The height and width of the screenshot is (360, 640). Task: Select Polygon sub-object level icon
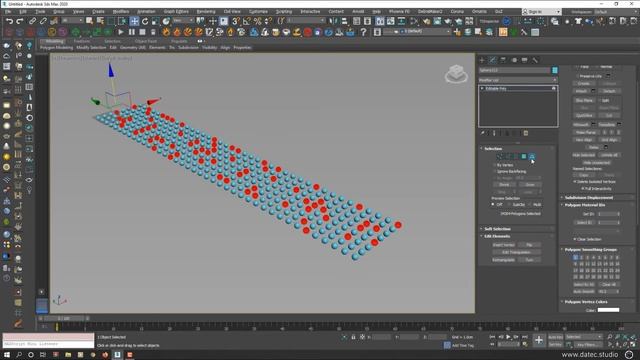point(524,156)
